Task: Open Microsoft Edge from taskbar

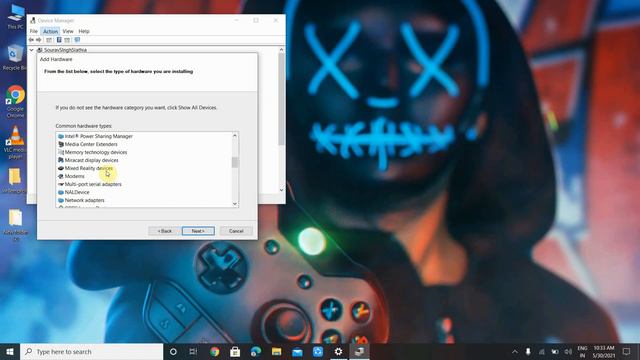Action: pyautogui.click(x=256, y=351)
